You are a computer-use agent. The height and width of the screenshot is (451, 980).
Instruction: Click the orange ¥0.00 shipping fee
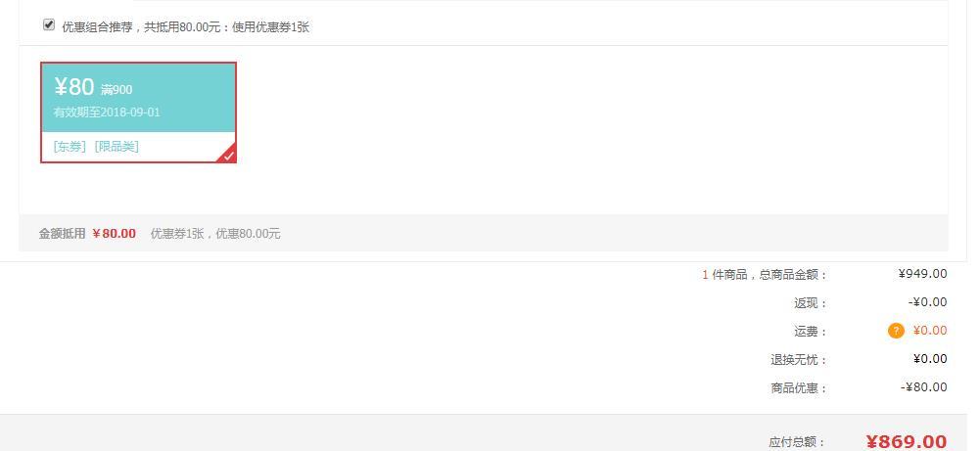[930, 331]
